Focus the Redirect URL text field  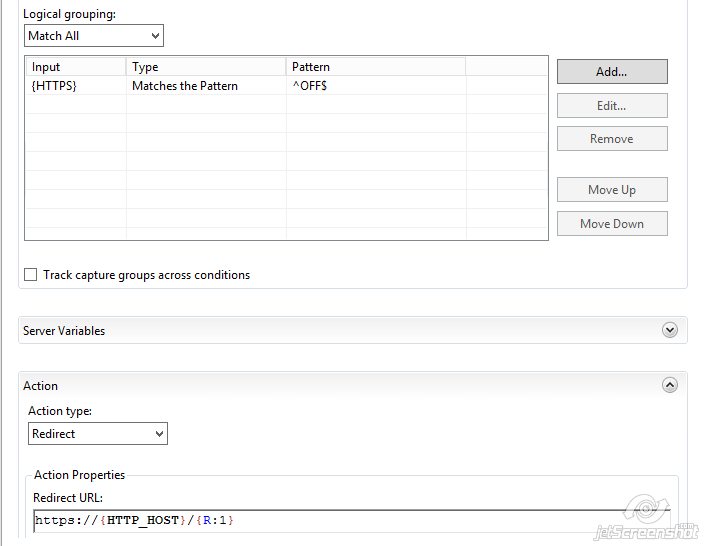tap(350, 520)
